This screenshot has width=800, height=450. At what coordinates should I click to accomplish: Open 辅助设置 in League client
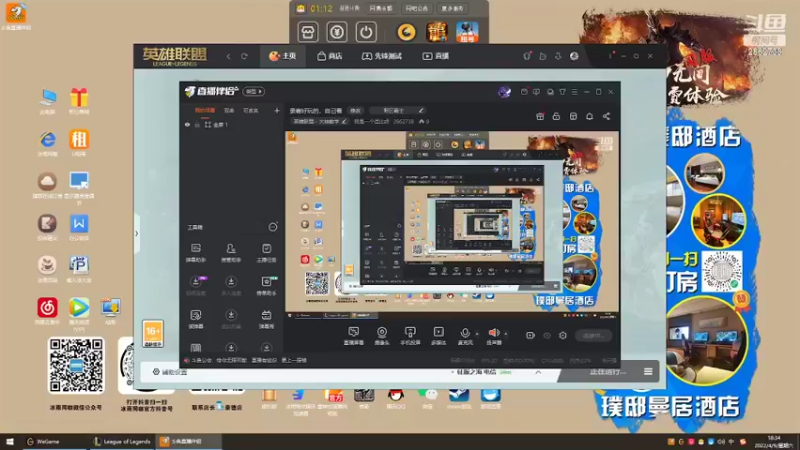[x=170, y=372]
